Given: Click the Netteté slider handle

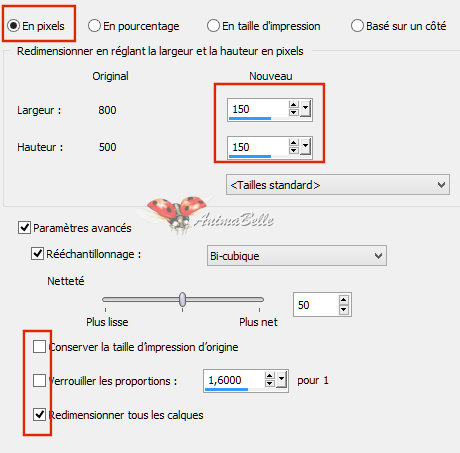Looking at the screenshot, I should (182, 299).
